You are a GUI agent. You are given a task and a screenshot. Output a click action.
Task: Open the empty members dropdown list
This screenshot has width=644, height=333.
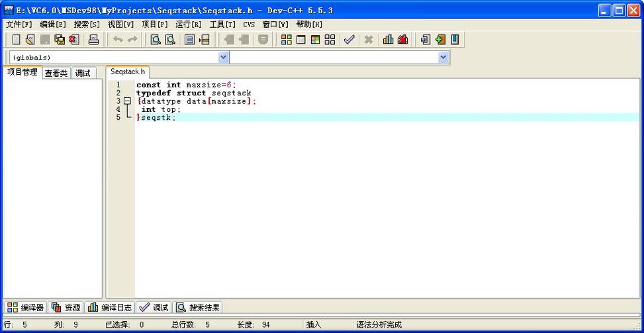[x=443, y=58]
